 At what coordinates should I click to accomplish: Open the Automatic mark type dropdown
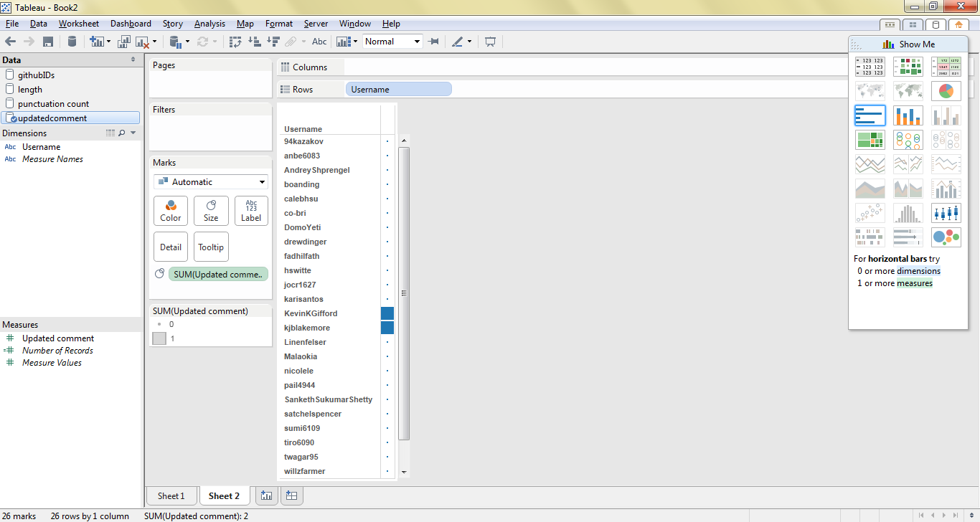211,182
